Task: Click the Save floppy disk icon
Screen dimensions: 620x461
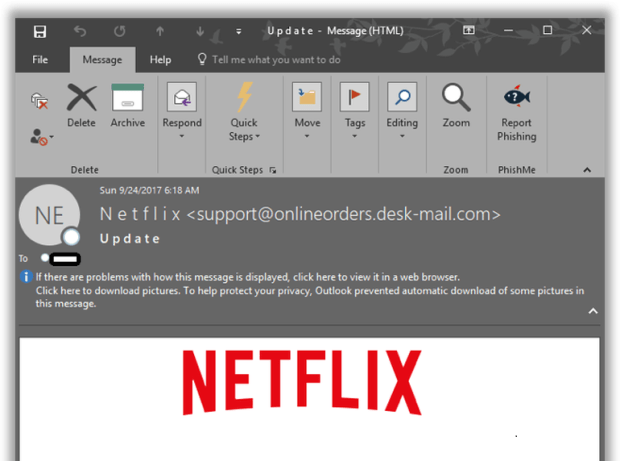Action: (40, 31)
